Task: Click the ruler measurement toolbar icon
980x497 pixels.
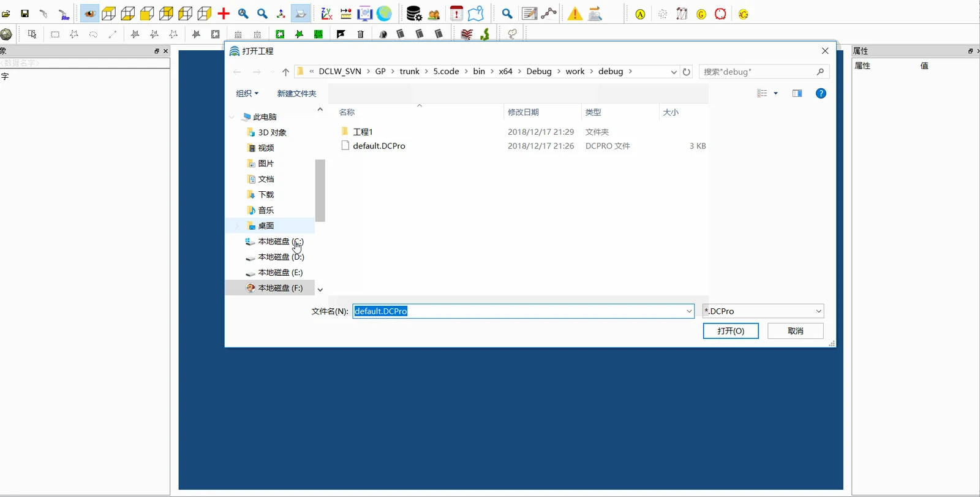Action: click(345, 13)
